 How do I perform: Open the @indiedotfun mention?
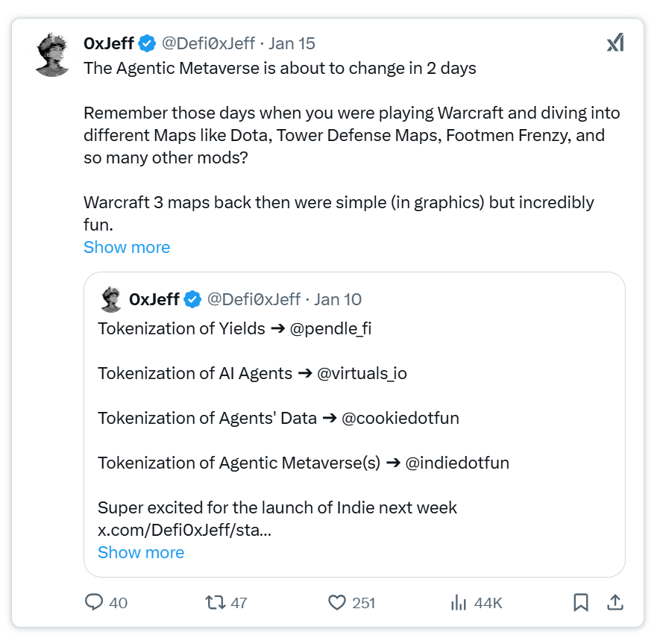coord(457,463)
